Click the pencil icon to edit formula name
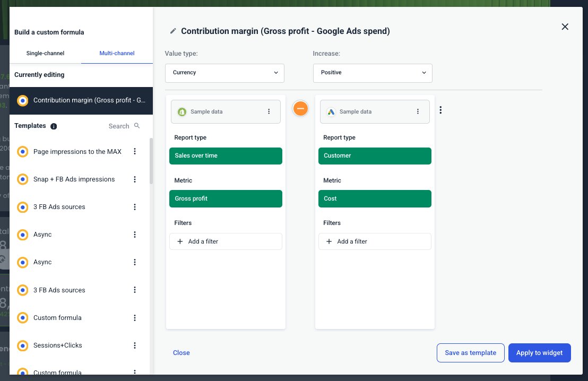The height and width of the screenshot is (381, 588). point(172,31)
